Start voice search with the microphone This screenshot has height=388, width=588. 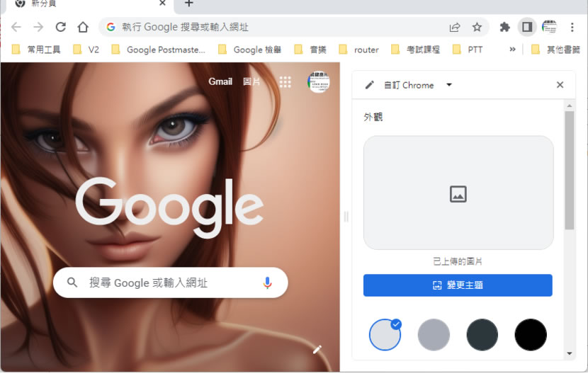267,283
